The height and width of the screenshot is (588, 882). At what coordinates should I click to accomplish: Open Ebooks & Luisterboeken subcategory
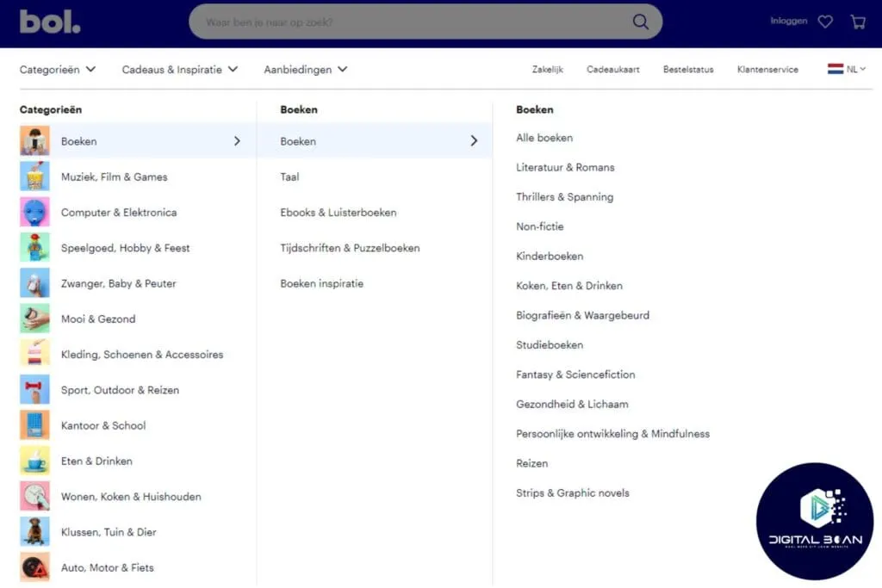click(x=339, y=213)
